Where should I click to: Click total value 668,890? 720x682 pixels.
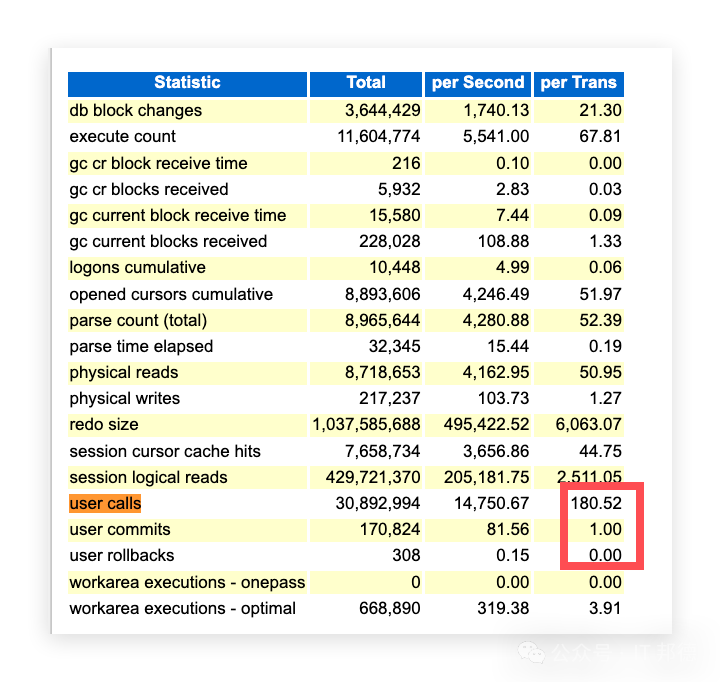pyautogui.click(x=389, y=609)
